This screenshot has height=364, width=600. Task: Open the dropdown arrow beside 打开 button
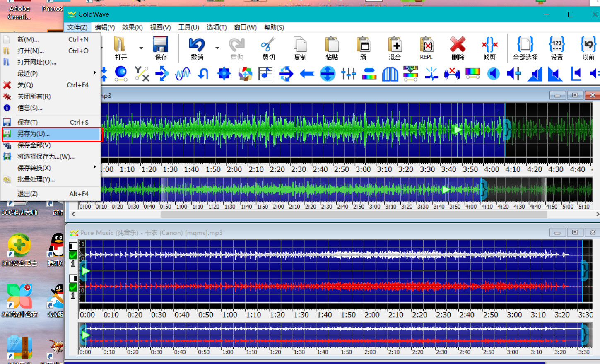pos(141,48)
